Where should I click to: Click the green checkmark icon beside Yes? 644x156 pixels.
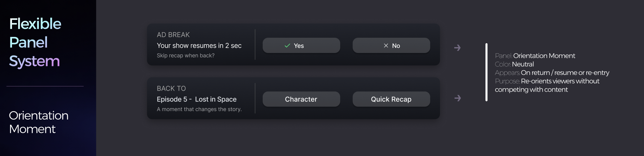(x=287, y=46)
